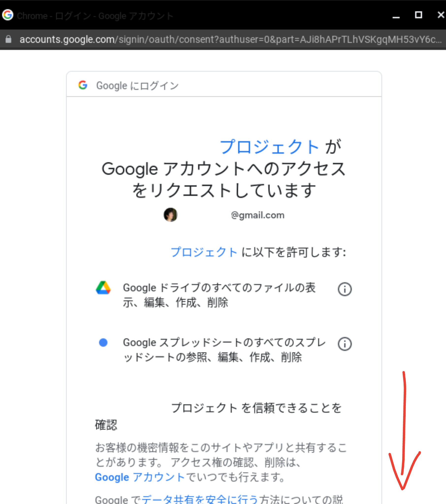Click the account profile avatar
446x504 pixels.
tap(171, 215)
